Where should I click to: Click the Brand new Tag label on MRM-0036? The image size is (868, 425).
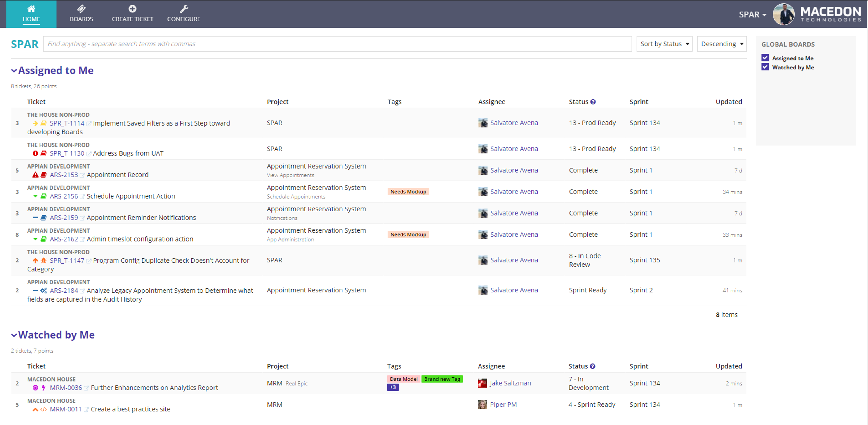tap(442, 379)
